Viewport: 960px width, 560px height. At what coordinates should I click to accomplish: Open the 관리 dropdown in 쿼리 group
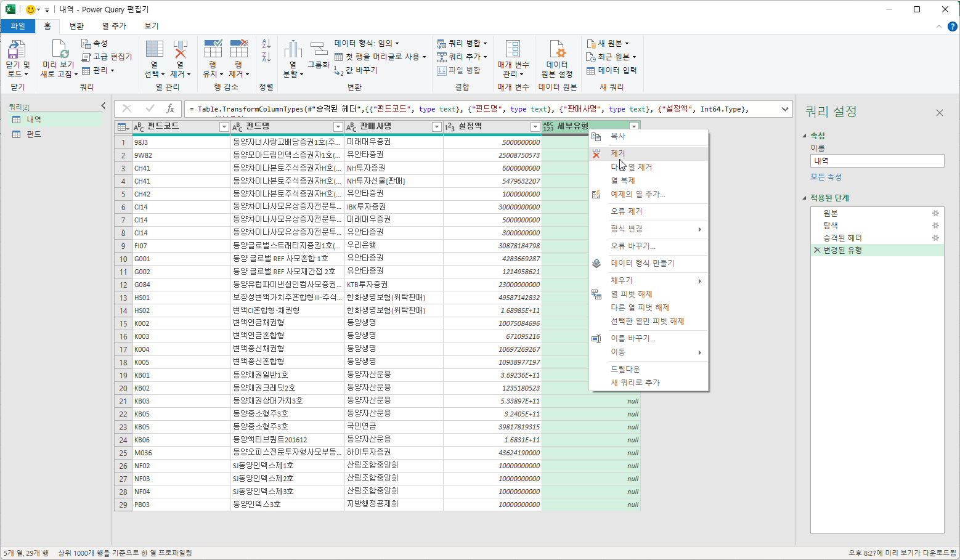pyautogui.click(x=98, y=70)
